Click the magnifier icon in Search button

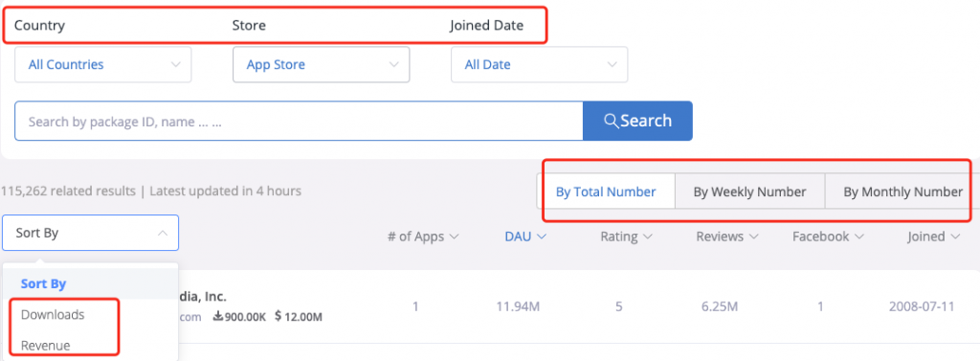pos(612,121)
